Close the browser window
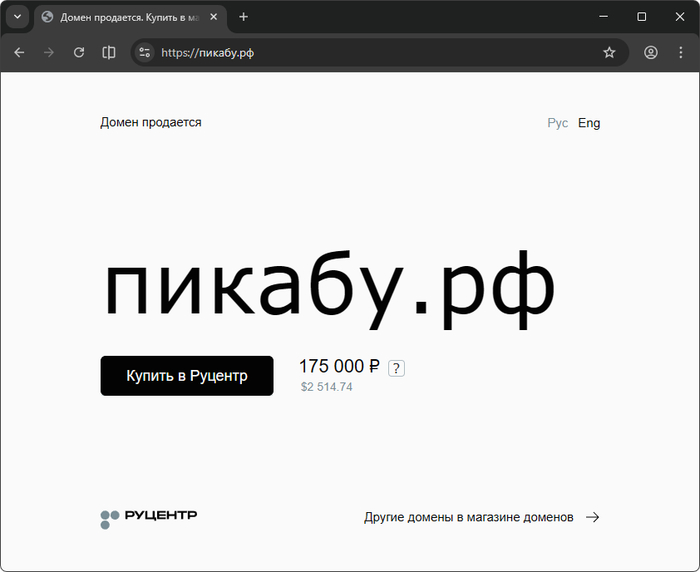The height and width of the screenshot is (572, 700). click(x=680, y=17)
